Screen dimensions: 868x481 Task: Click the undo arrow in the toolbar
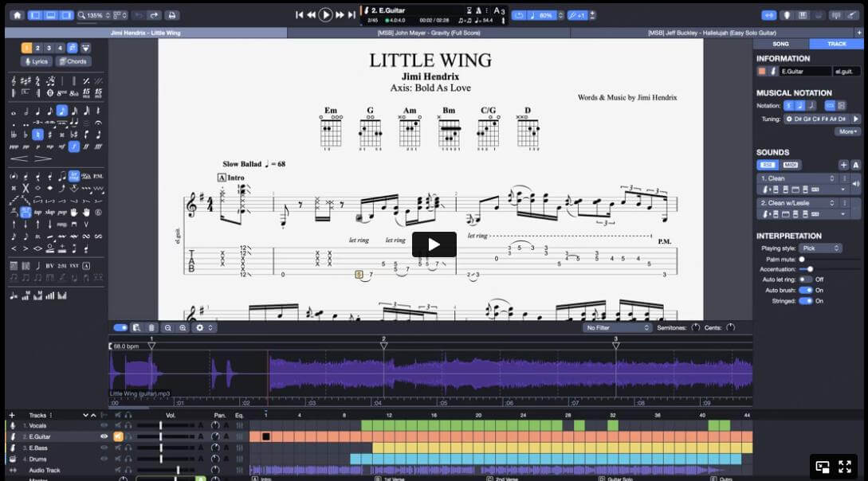139,15
